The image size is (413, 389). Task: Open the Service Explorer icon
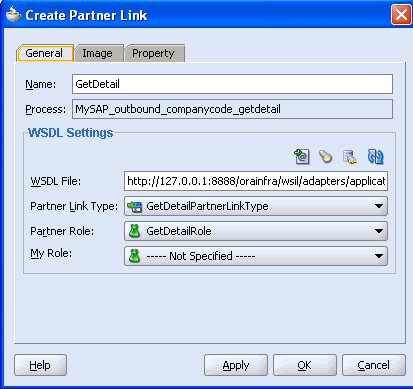click(302, 156)
